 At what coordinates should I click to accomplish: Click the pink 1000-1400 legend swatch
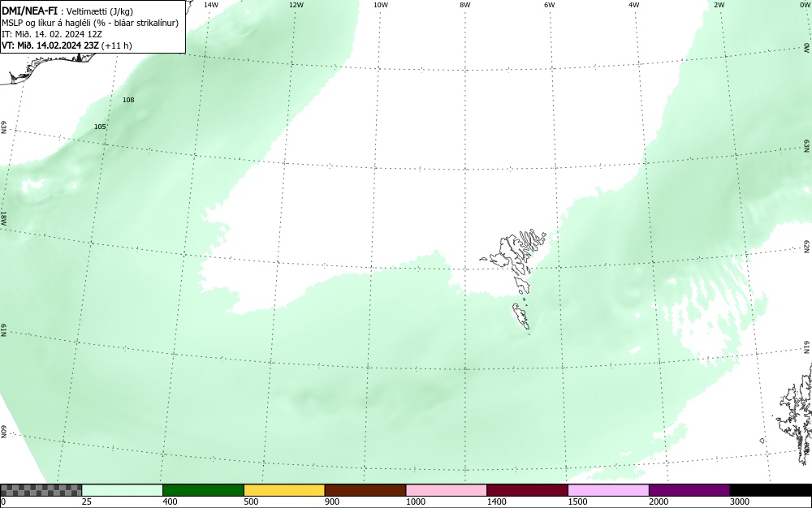pyautogui.click(x=447, y=490)
